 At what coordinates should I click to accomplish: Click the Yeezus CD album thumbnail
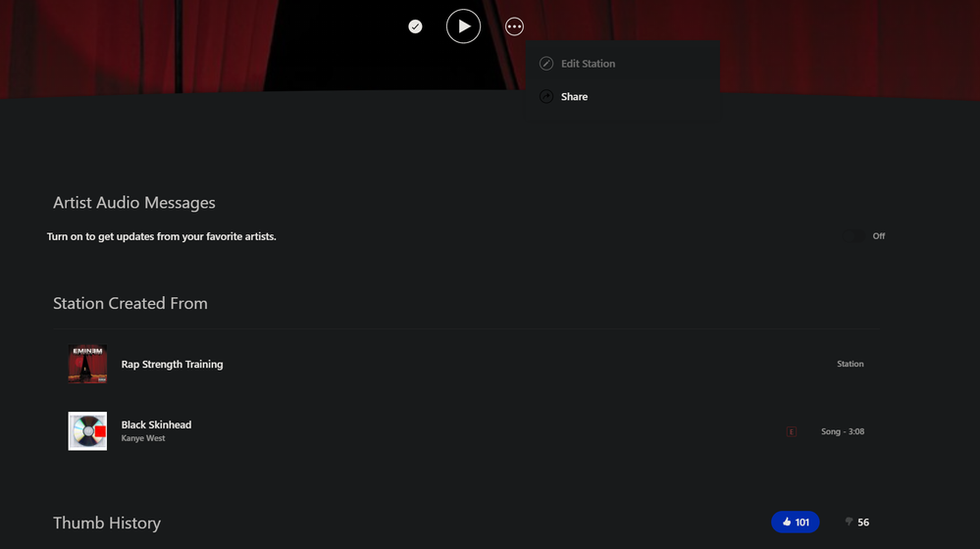[x=87, y=431]
